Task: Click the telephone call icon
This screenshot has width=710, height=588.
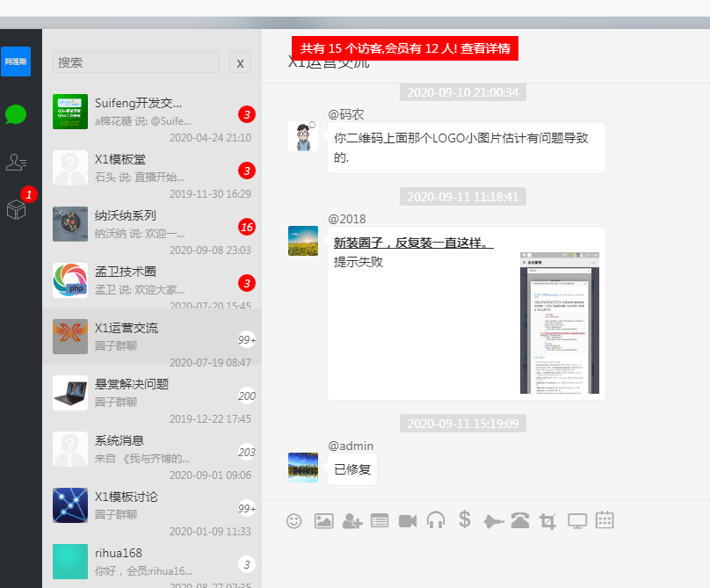Action: (x=520, y=520)
